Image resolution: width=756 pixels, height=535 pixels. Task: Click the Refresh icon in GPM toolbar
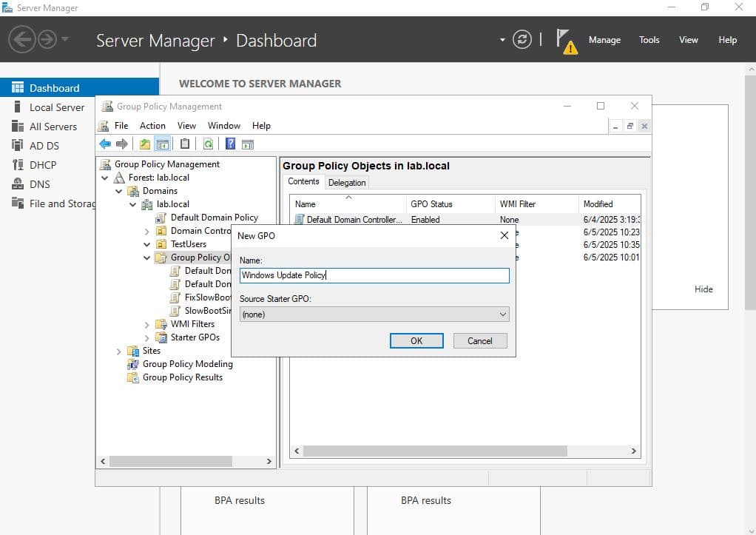(x=209, y=144)
